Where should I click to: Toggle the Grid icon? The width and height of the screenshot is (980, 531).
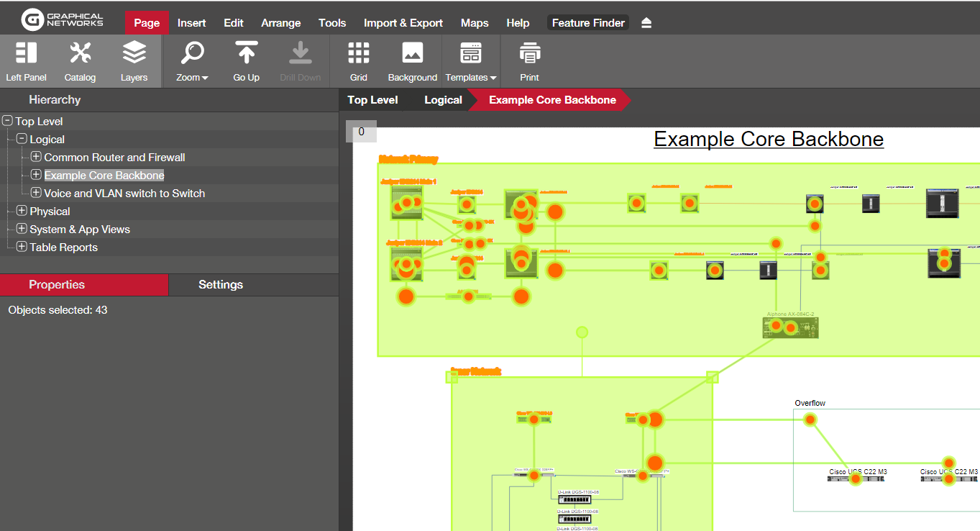click(358, 53)
